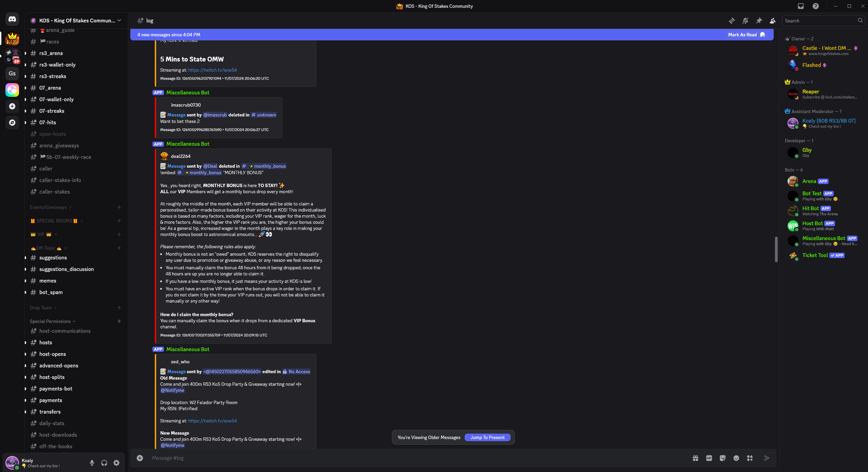Toggle channel notification mute bell
The width and height of the screenshot is (868, 472).
click(x=745, y=21)
